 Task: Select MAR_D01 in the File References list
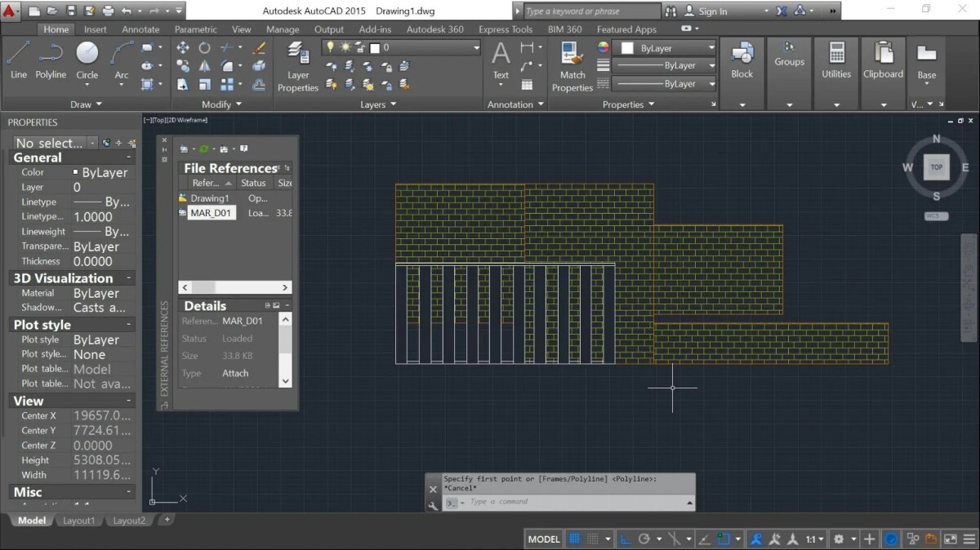click(x=211, y=213)
